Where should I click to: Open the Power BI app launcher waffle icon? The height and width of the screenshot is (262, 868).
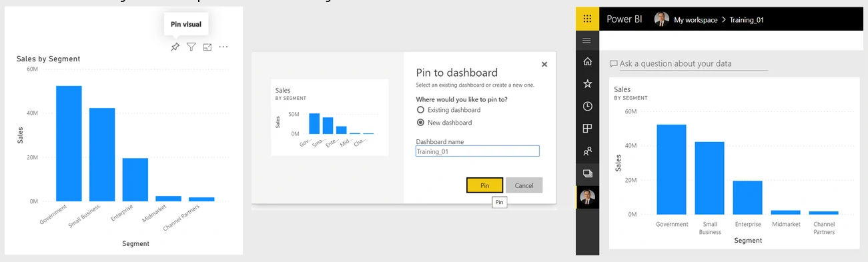(x=587, y=19)
